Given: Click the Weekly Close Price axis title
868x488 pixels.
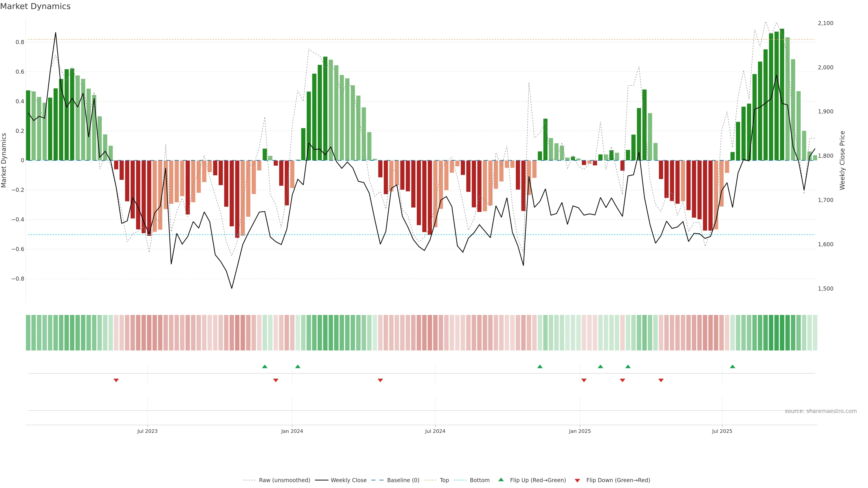Looking at the screenshot, I should coord(842,160).
